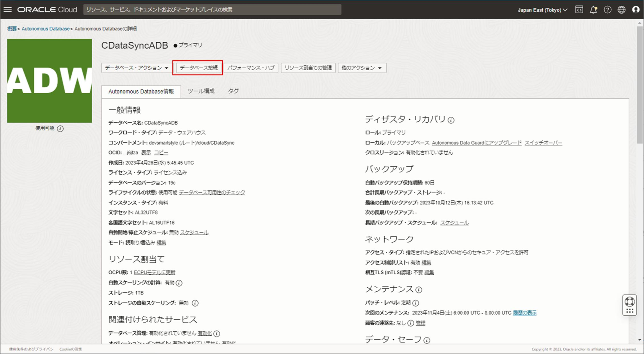Click the データベースのバージョン value 19c
Viewport: 644px width, 354px height.
coord(172,183)
